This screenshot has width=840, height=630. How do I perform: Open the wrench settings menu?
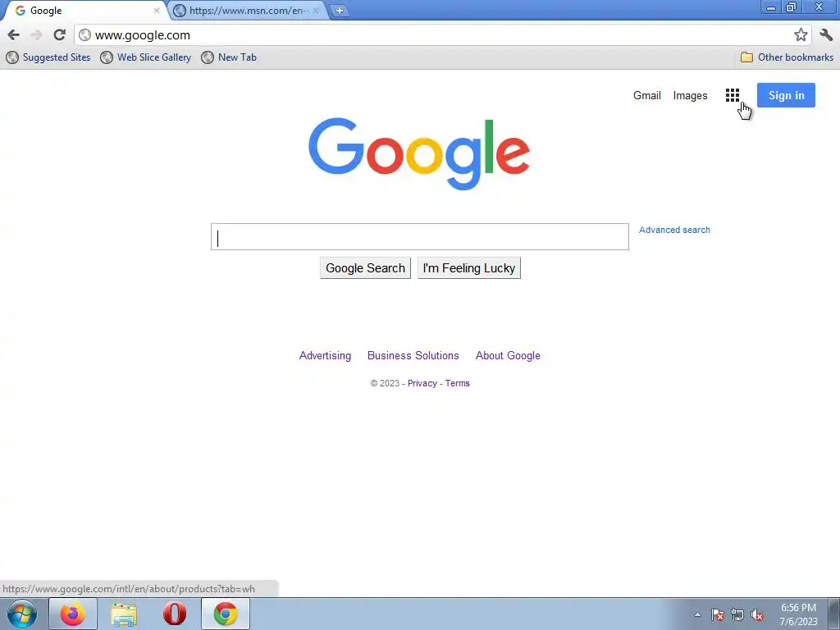[x=826, y=35]
